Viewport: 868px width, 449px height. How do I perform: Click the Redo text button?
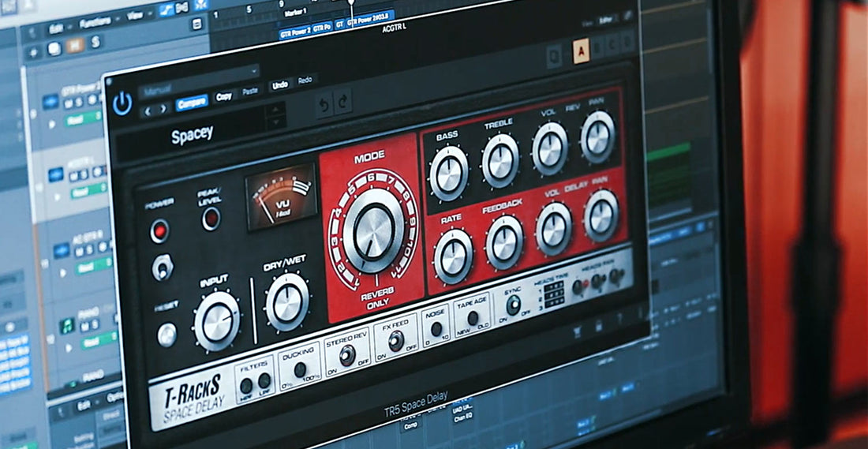pos(305,80)
